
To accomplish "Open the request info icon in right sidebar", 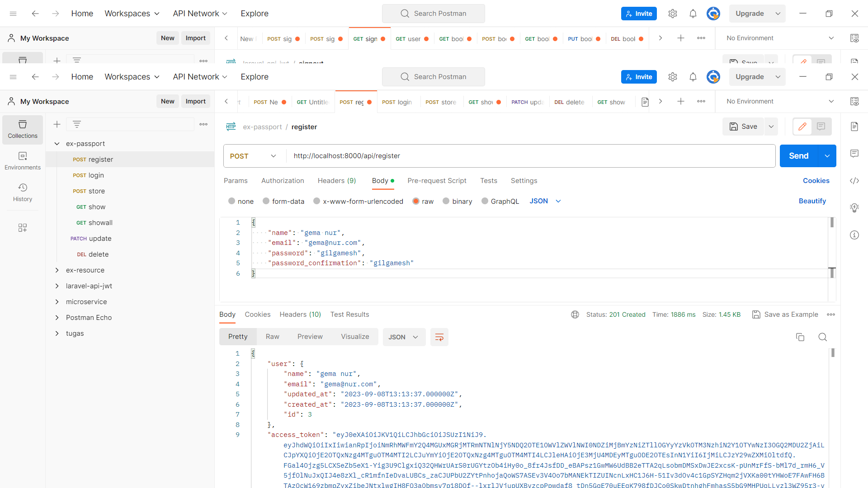I will (854, 235).
